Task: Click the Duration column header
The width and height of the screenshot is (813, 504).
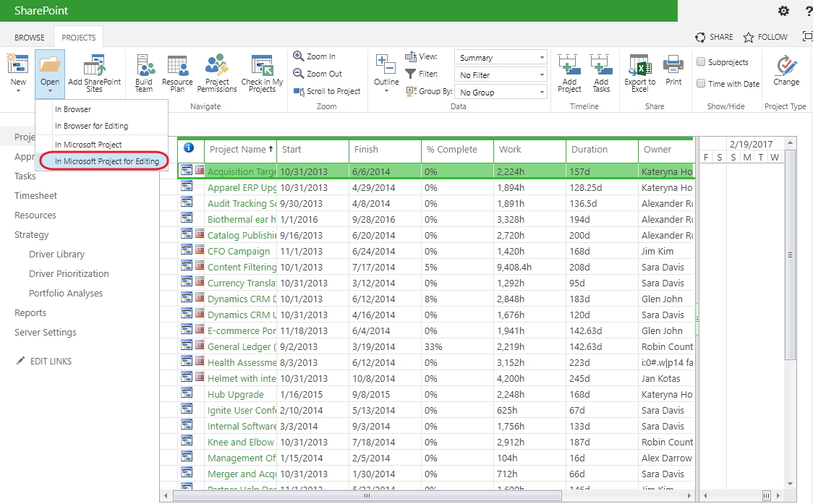Action: pos(602,150)
